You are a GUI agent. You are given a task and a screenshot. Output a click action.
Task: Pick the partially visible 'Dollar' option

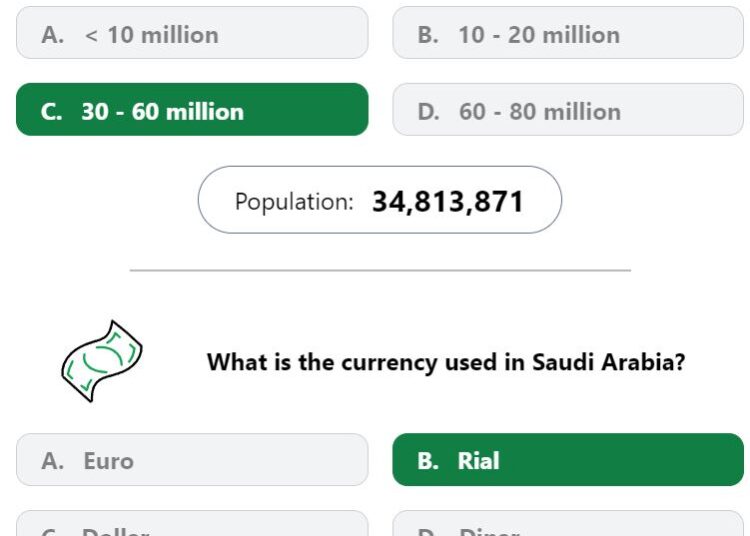[192, 524]
